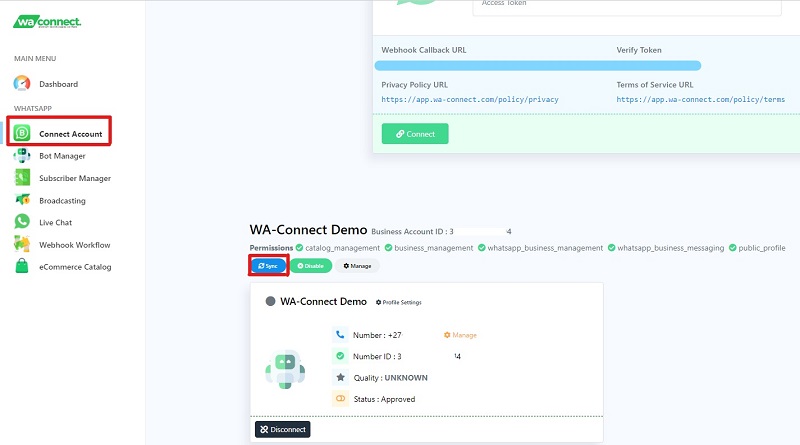Image resolution: width=800 pixels, height=445 pixels.
Task: Click the check icon beside Number ID
Action: click(340, 356)
